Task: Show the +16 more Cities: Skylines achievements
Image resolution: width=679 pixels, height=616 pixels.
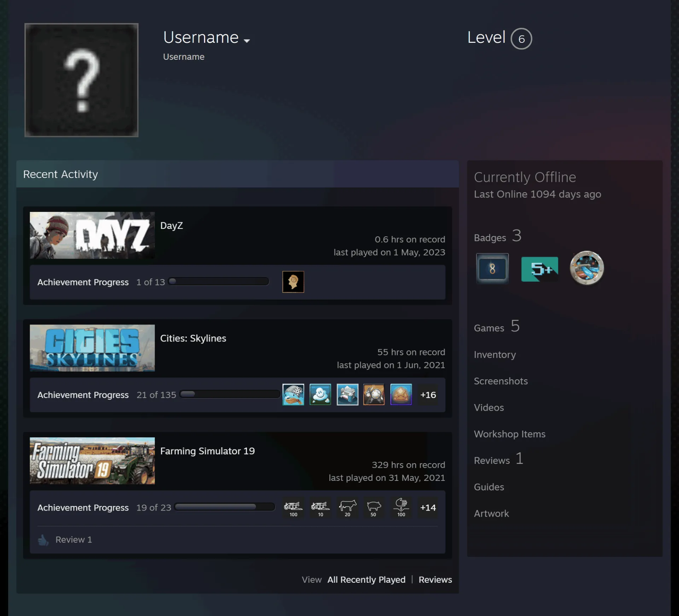Action: (428, 395)
